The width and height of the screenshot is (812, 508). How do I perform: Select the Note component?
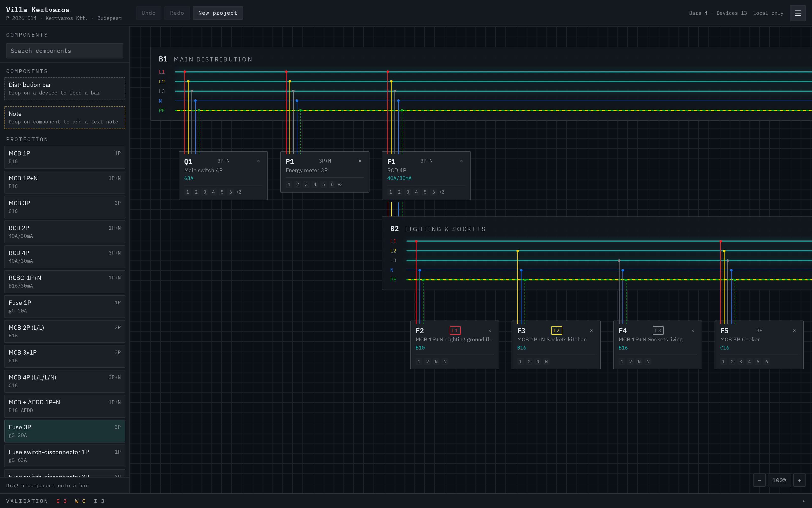(64, 118)
